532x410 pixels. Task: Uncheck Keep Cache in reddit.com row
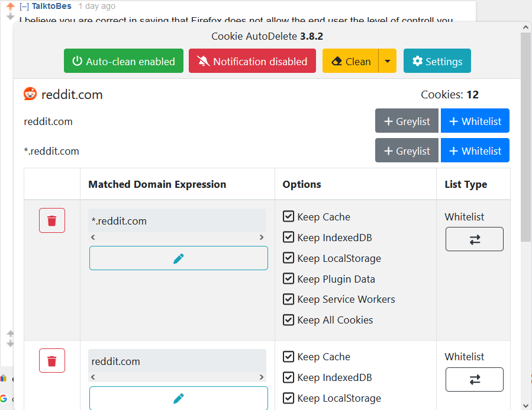click(x=288, y=357)
